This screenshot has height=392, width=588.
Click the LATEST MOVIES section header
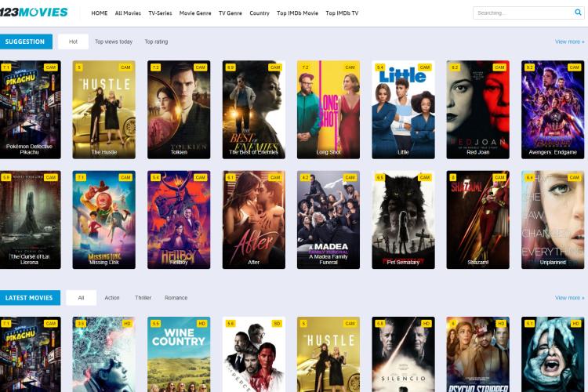coord(29,298)
